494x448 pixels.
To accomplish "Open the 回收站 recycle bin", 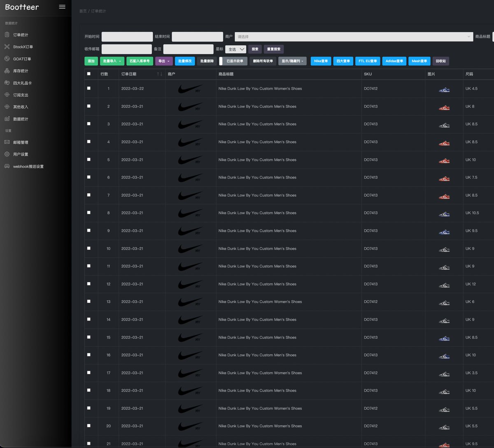I will (440, 61).
